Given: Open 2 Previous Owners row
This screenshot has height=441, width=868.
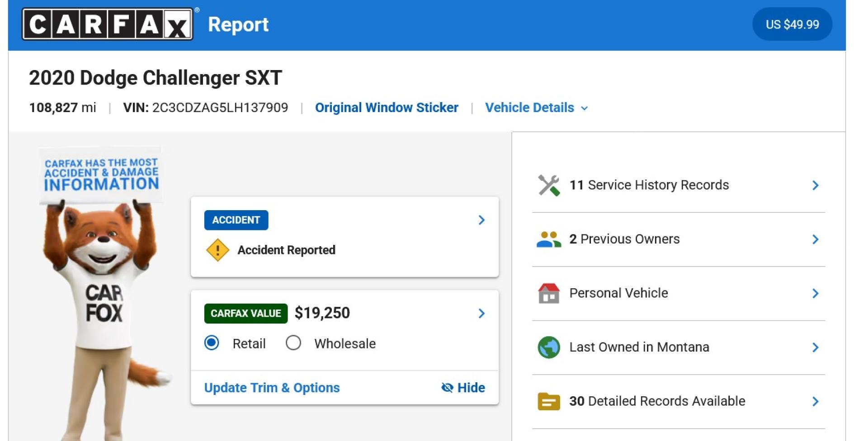Looking at the screenshot, I should pos(679,239).
